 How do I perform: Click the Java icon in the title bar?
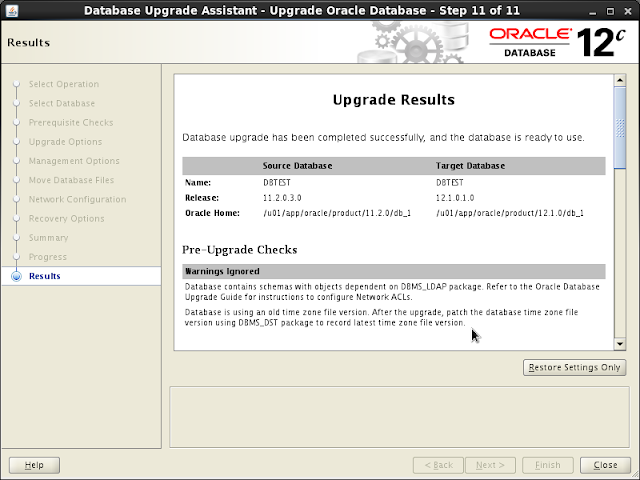point(12,10)
